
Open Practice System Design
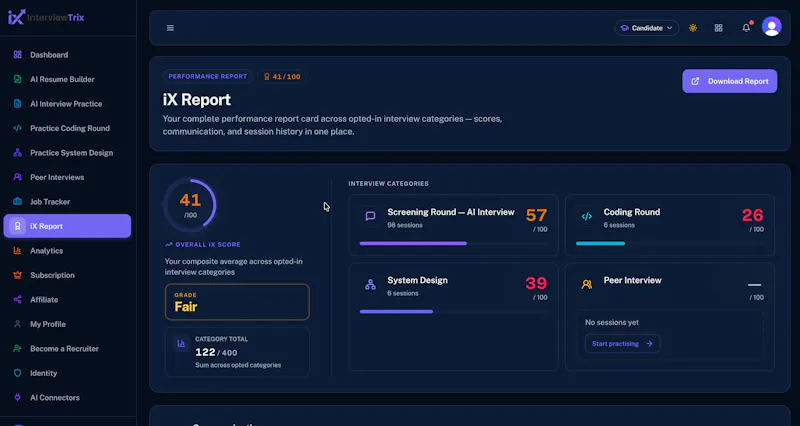pyautogui.click(x=67, y=153)
